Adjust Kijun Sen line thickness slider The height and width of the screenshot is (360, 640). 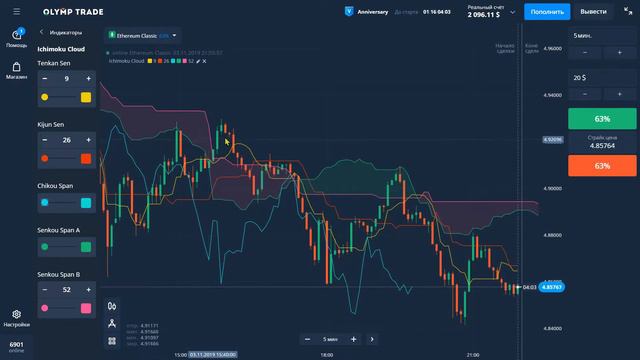coord(59,158)
